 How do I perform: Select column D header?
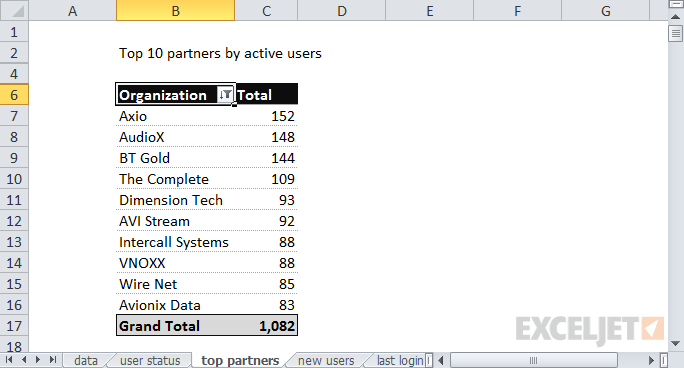342,10
